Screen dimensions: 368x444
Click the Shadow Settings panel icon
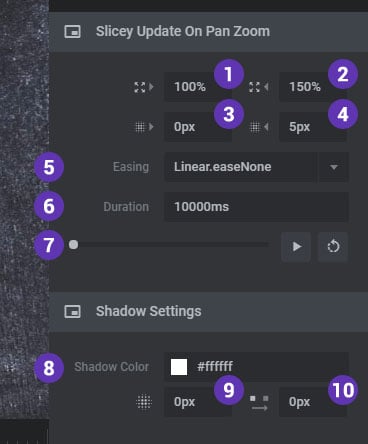pyautogui.click(x=72, y=312)
